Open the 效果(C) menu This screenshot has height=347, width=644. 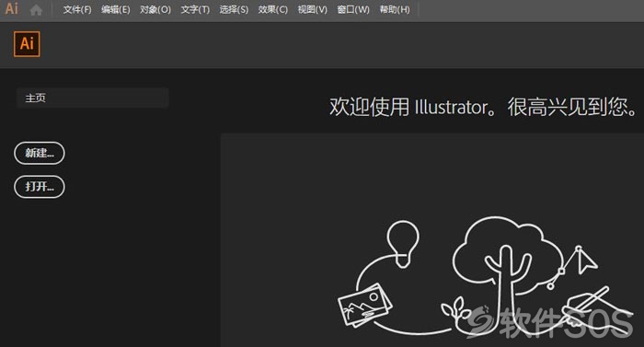click(x=272, y=9)
